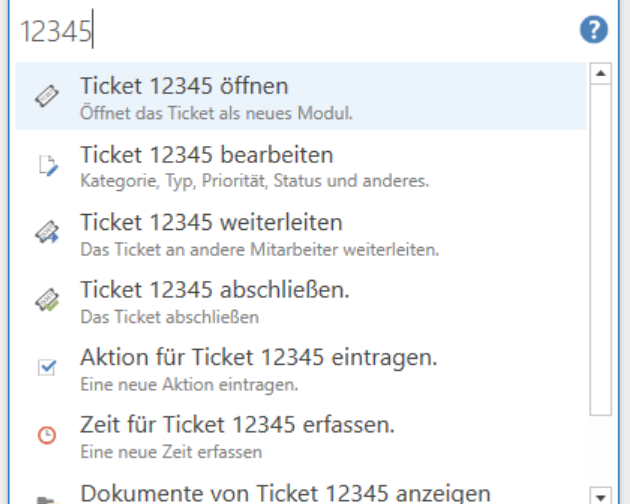The image size is (630, 504).
Task: Click the scroll down arrow of the list
Action: pyautogui.click(x=601, y=494)
